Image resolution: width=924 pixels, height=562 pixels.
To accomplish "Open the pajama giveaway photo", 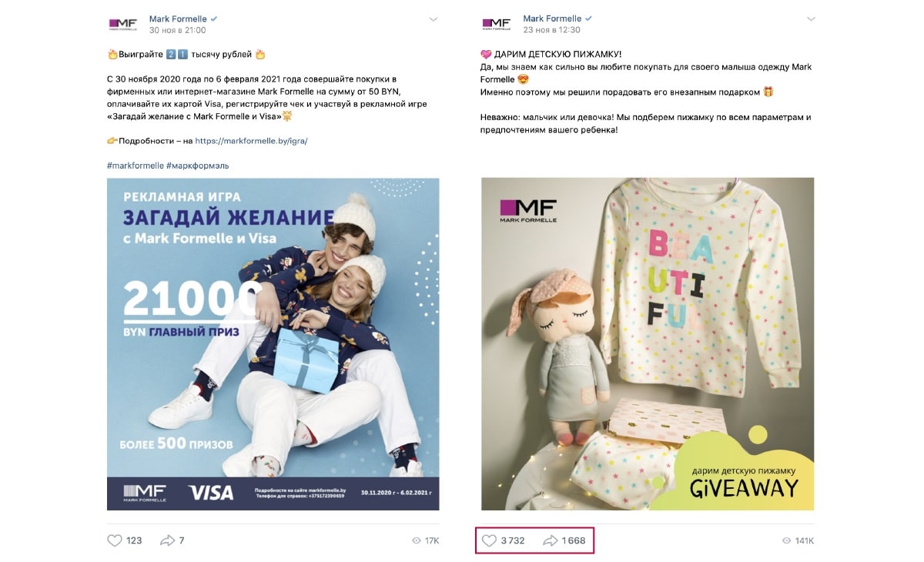I will click(x=648, y=344).
